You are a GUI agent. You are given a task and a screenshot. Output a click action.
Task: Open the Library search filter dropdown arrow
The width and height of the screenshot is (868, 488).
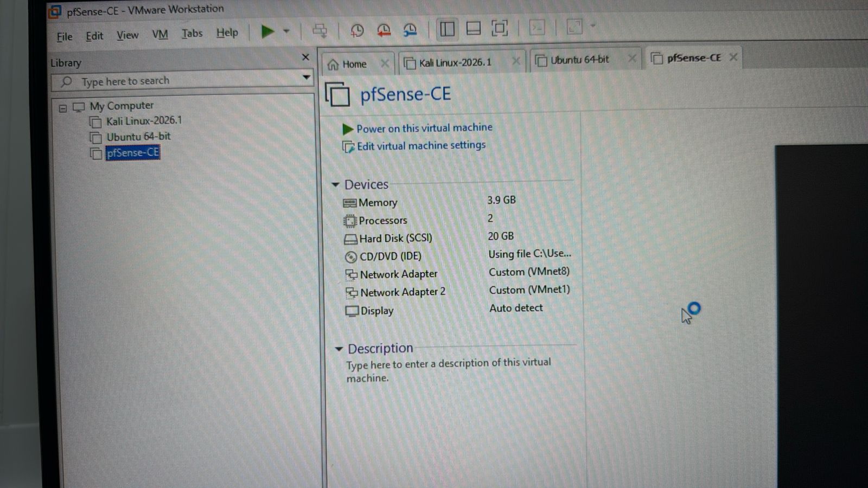[x=307, y=77]
